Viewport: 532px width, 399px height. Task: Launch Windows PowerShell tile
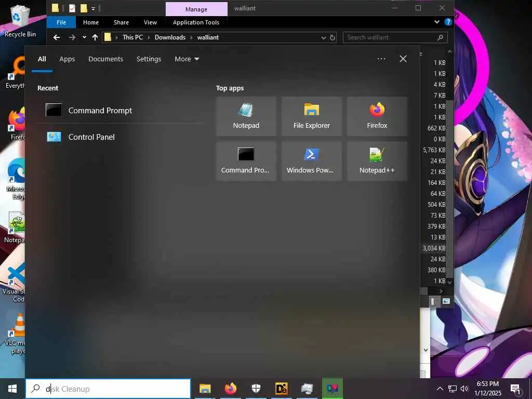(312, 161)
